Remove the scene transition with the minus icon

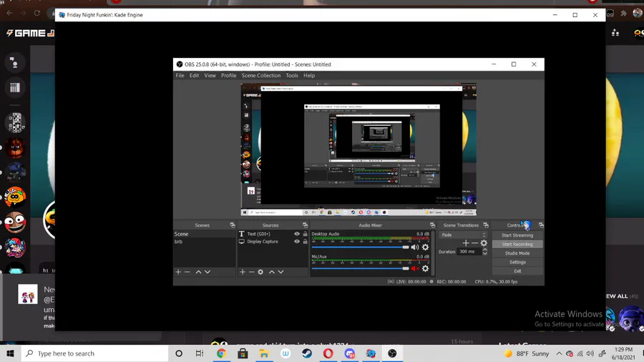point(475,243)
